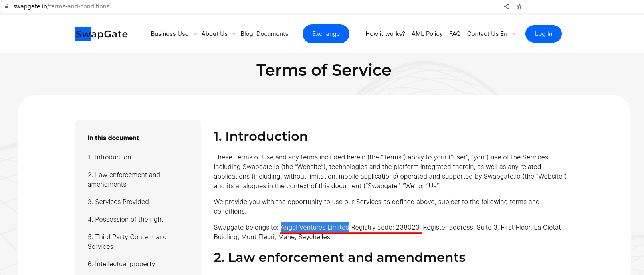Go to the FAQ page

click(455, 34)
